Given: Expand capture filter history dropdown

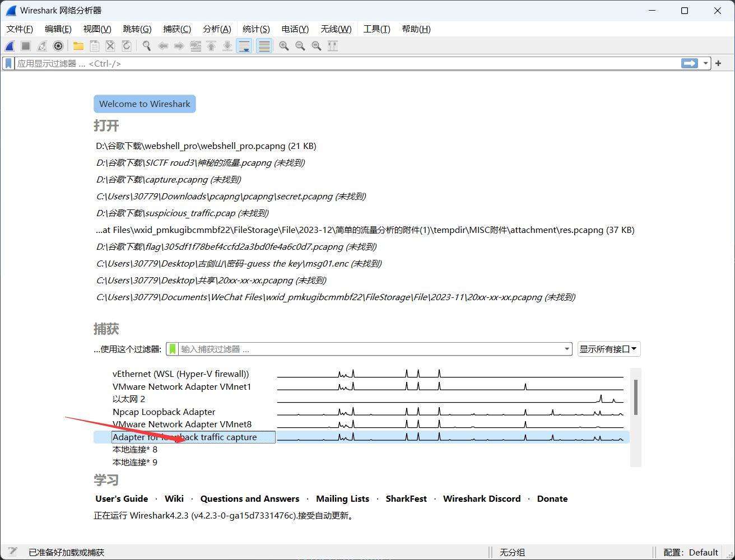Looking at the screenshot, I should tap(567, 349).
